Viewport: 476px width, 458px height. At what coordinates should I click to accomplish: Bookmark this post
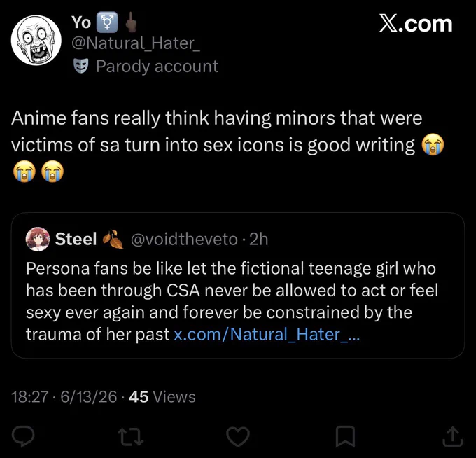(x=346, y=436)
